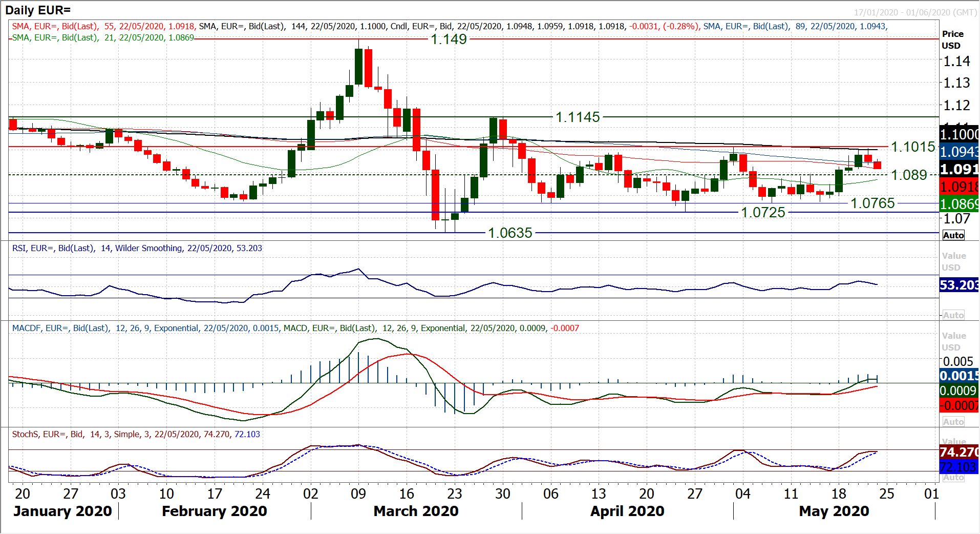Select the 1.1015 red level label

point(913,147)
